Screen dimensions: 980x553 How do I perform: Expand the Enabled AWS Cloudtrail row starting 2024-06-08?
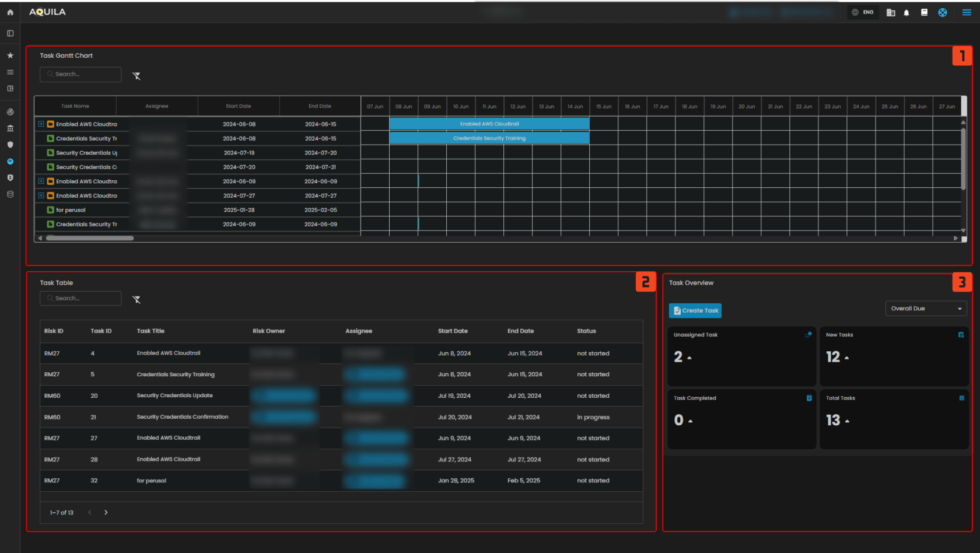pyautogui.click(x=41, y=124)
